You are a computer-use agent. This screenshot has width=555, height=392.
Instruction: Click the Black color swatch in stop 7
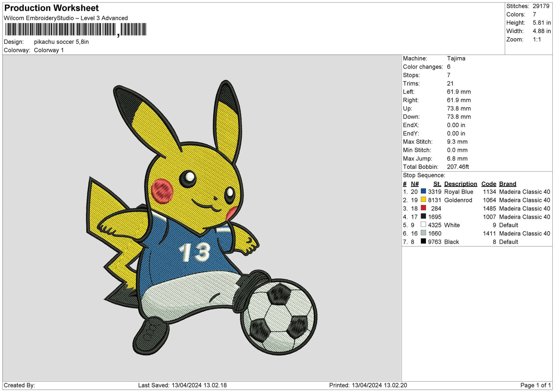423,241
